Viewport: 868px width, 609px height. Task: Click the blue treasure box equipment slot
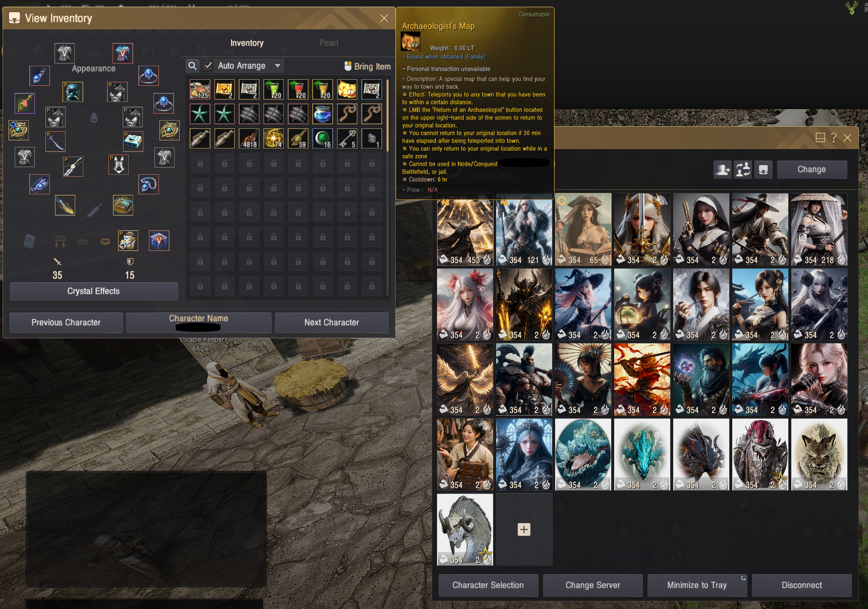(133, 141)
